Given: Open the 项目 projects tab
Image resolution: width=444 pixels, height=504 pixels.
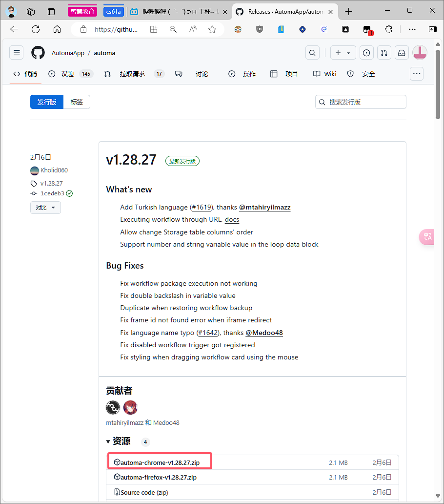Looking at the screenshot, I should [x=284, y=74].
